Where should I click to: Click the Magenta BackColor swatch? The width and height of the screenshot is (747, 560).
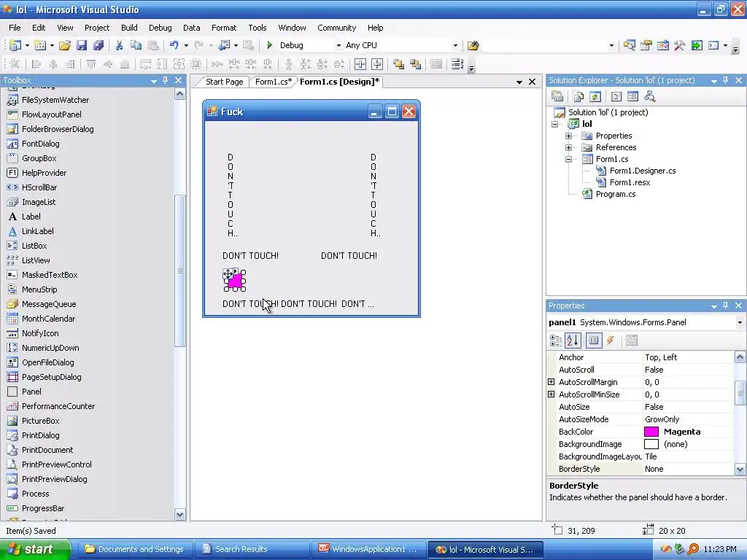[651, 432]
